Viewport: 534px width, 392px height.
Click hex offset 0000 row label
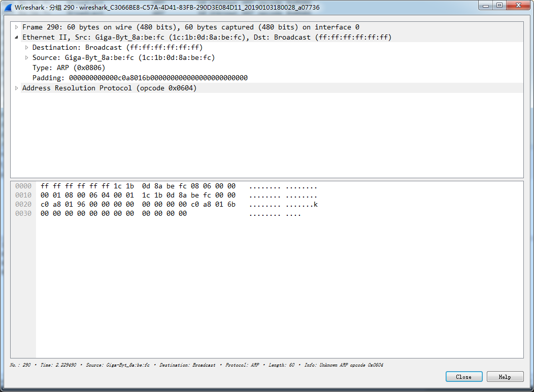23,186
